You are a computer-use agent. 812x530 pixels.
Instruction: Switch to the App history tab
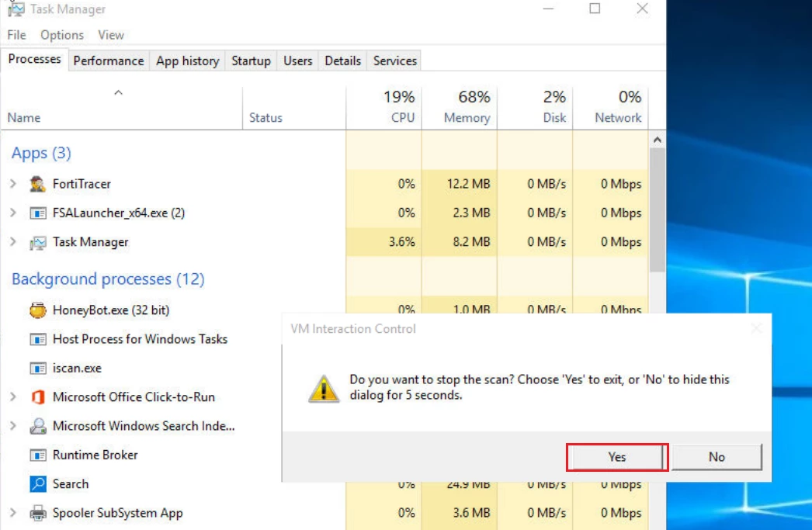pos(187,61)
